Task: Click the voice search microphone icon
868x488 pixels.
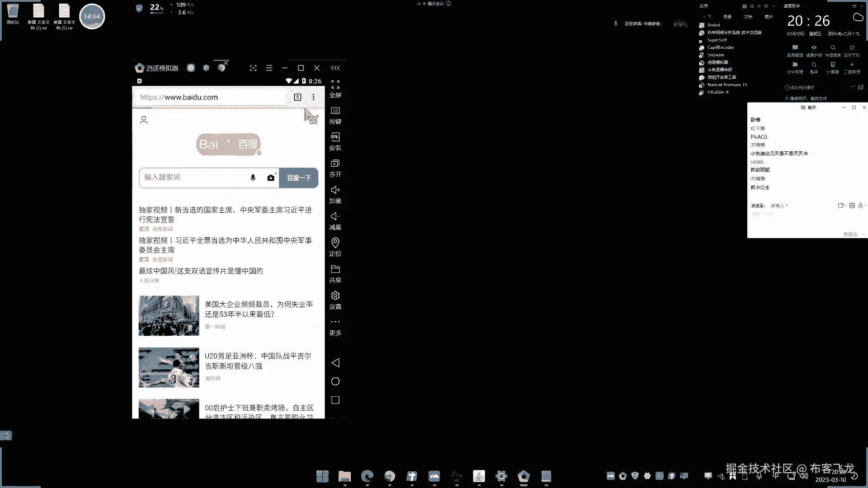Action: [253, 178]
